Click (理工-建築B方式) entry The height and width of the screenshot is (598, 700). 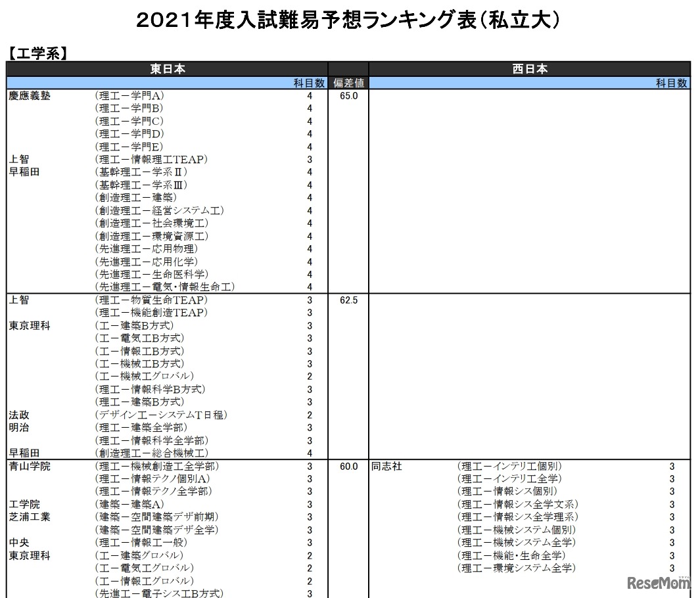click(x=140, y=402)
